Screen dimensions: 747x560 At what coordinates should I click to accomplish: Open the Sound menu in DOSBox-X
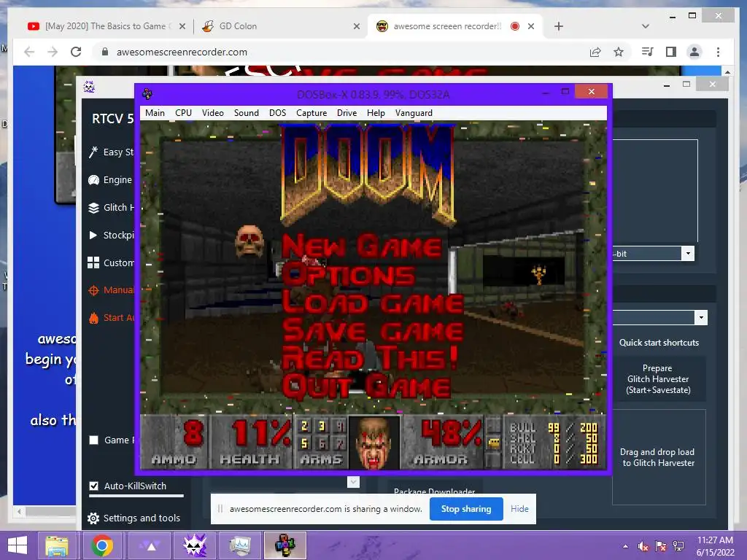[x=247, y=113]
